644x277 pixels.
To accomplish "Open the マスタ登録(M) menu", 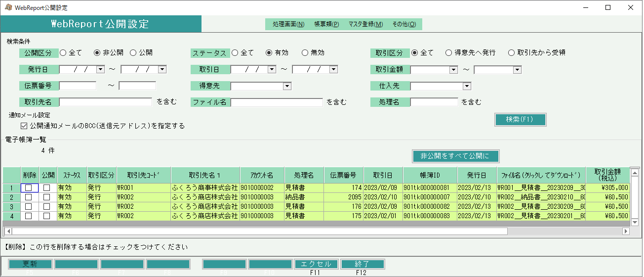I will point(365,24).
